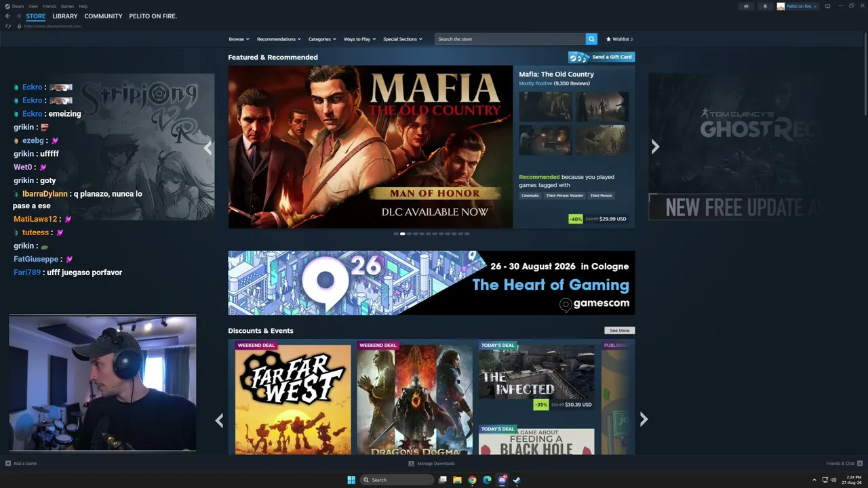868x488 pixels.
Task: Click the Windows taskbar Search box
Action: point(397,480)
